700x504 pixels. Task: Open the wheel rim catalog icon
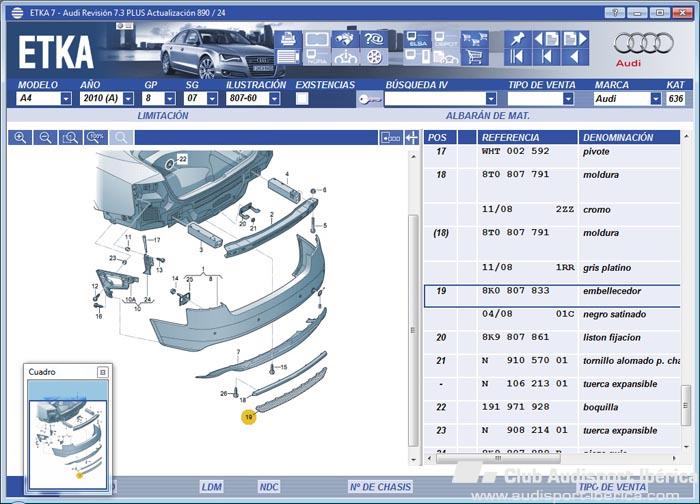374,57
